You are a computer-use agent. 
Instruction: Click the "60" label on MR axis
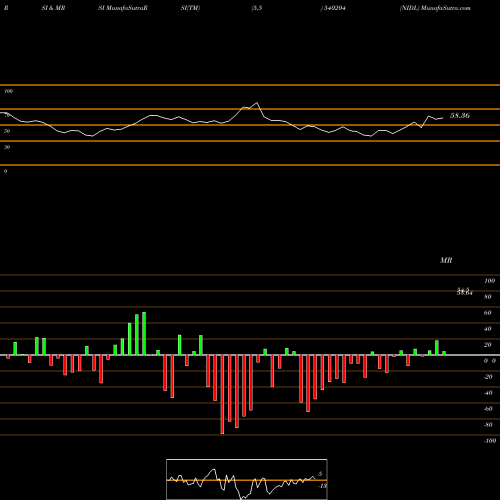(488, 313)
